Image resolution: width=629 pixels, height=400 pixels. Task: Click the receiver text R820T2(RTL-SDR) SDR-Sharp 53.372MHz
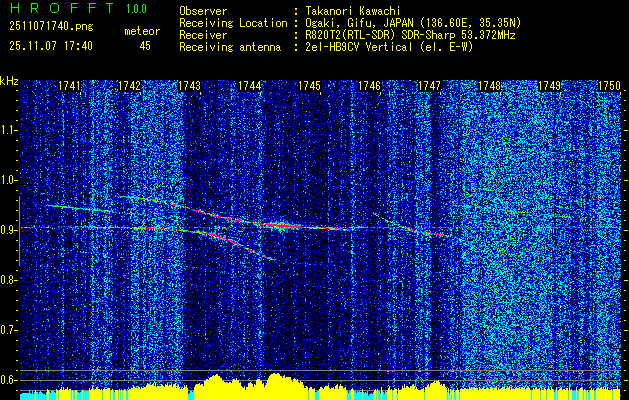pyautogui.click(x=410, y=35)
